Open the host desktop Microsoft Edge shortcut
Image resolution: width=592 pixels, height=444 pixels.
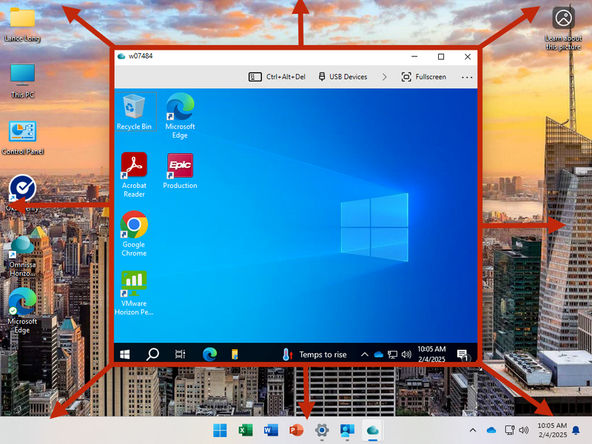22,311
